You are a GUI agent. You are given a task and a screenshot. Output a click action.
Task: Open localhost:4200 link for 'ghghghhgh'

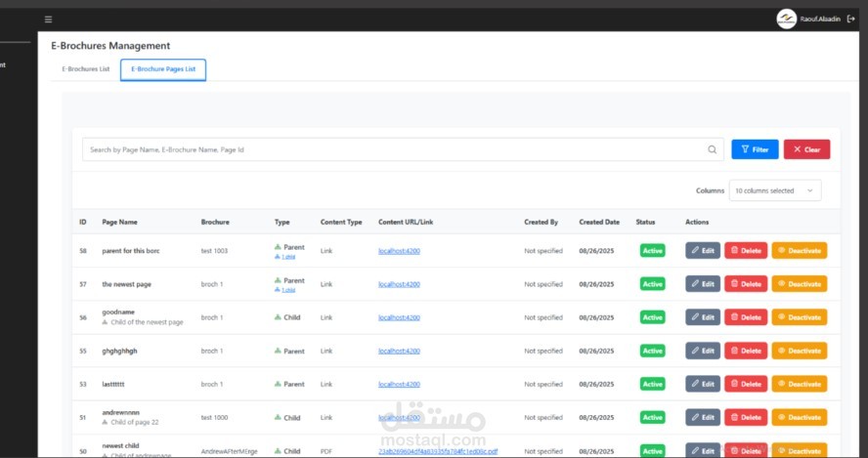click(399, 351)
